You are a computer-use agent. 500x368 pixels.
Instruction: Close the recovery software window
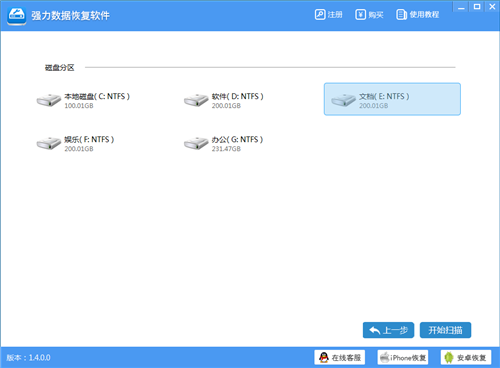click(x=492, y=7)
